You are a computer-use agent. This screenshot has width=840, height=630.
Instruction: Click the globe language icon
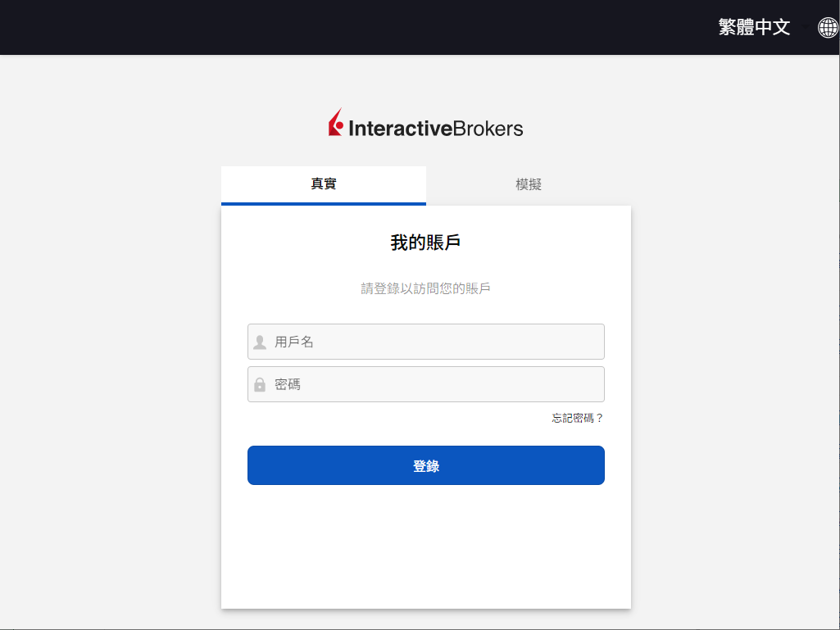pyautogui.click(x=829, y=27)
